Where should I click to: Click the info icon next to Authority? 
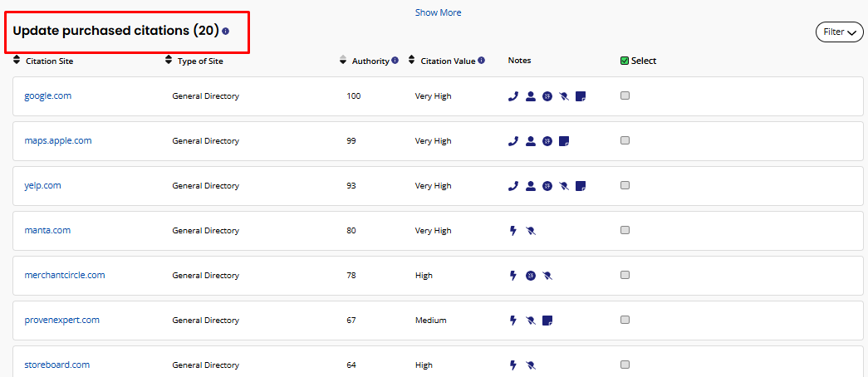coord(395,61)
